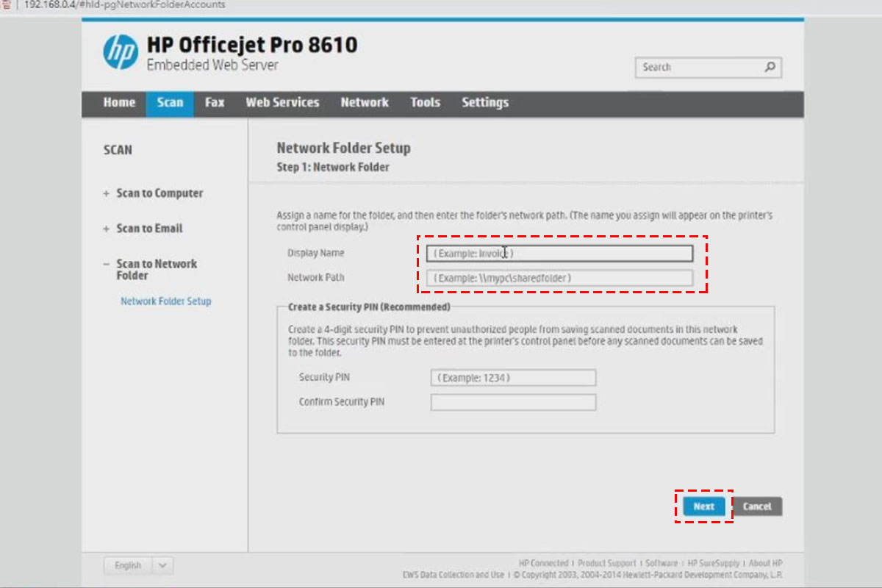The image size is (882, 588).
Task: Go to the Fax tab
Action: point(215,103)
